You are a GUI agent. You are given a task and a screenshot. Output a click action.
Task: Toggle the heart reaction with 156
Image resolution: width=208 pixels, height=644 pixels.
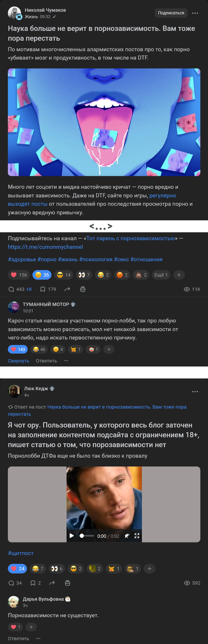tap(19, 275)
